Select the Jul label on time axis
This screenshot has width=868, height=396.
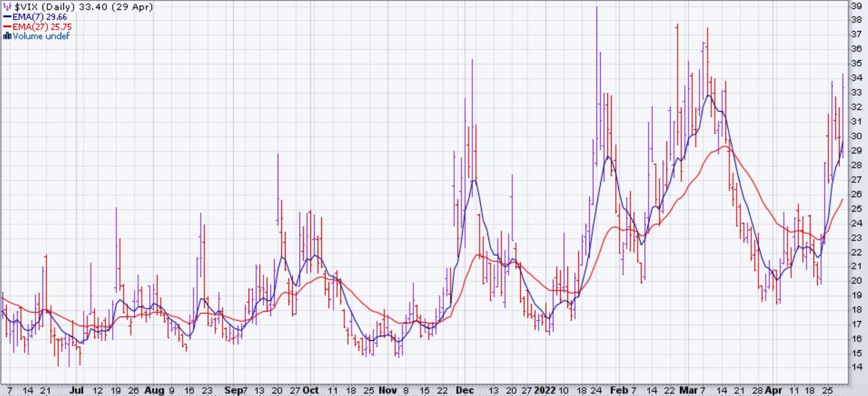coord(76,390)
